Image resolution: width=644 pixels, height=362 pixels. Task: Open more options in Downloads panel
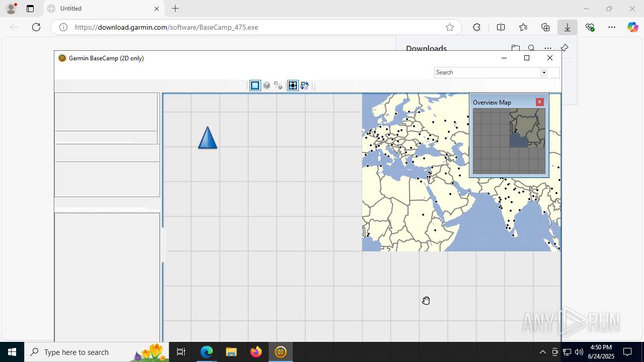pos(548,48)
